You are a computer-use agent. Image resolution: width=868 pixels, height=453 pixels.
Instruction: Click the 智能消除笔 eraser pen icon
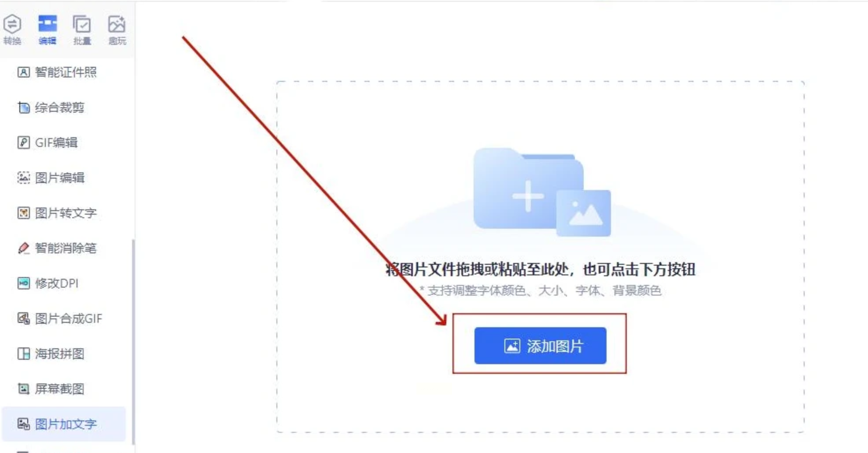pyautogui.click(x=23, y=248)
